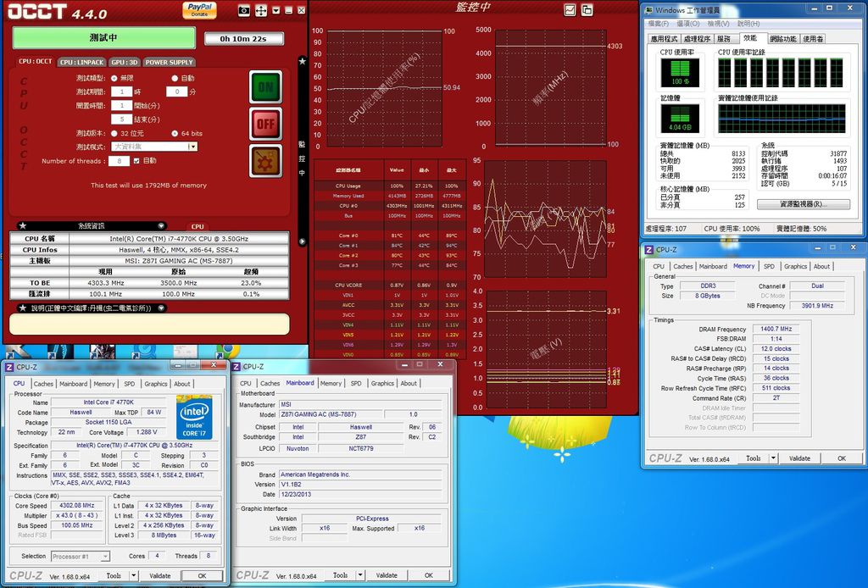Click OK in the Mainboard CPU-Z window

[x=428, y=575]
